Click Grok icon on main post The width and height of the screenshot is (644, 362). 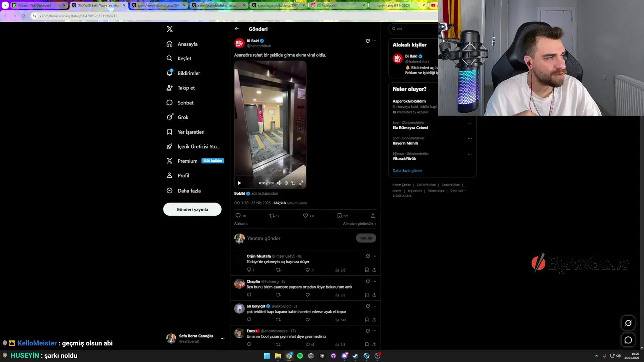pos(367,41)
